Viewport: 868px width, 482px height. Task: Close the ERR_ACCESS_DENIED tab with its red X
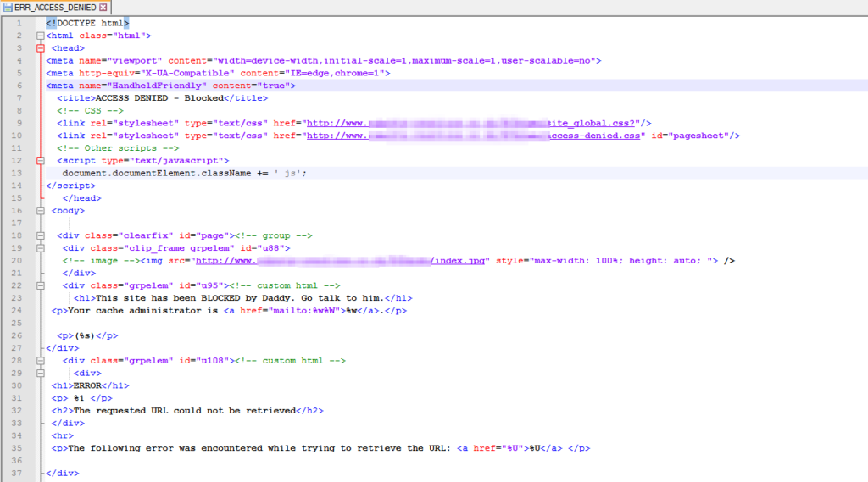103,7
